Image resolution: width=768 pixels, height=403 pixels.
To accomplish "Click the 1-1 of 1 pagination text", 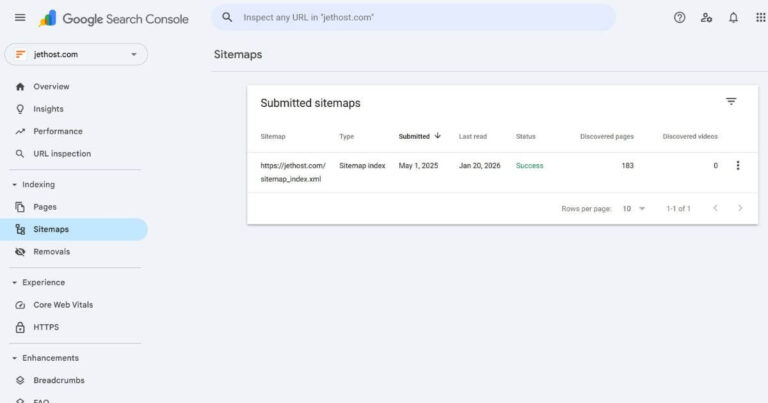I will [x=678, y=209].
